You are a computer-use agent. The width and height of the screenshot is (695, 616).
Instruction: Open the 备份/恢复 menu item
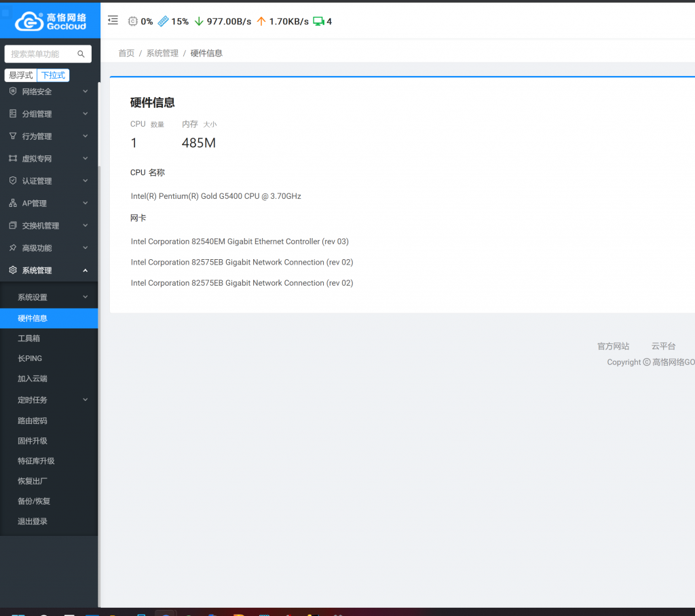coord(49,501)
